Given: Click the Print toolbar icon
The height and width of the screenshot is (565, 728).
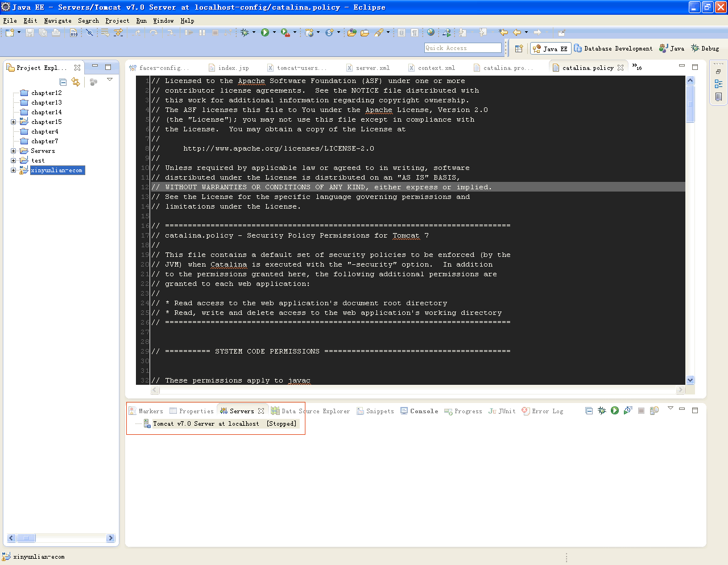Looking at the screenshot, I should 56,33.
